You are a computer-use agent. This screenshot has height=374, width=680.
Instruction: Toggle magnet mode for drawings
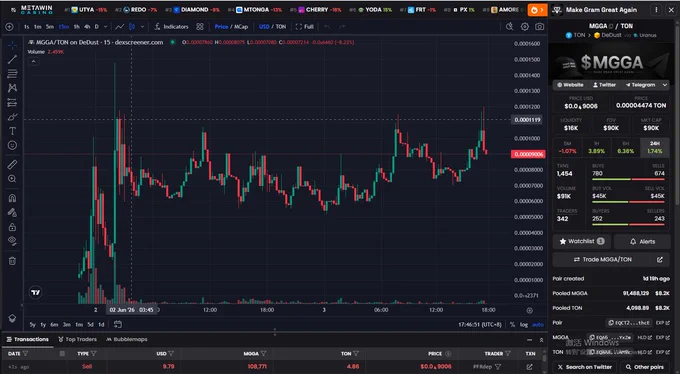pyautogui.click(x=12, y=198)
